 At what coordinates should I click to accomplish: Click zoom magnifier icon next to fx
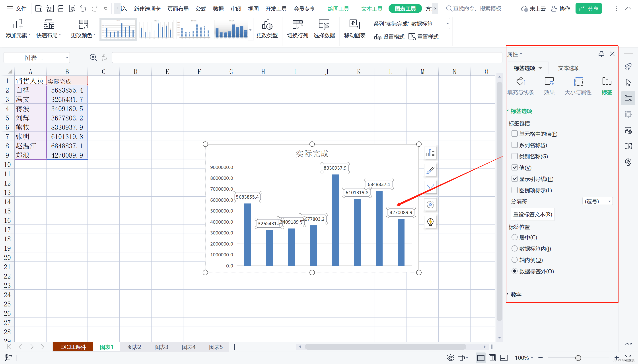(93, 58)
